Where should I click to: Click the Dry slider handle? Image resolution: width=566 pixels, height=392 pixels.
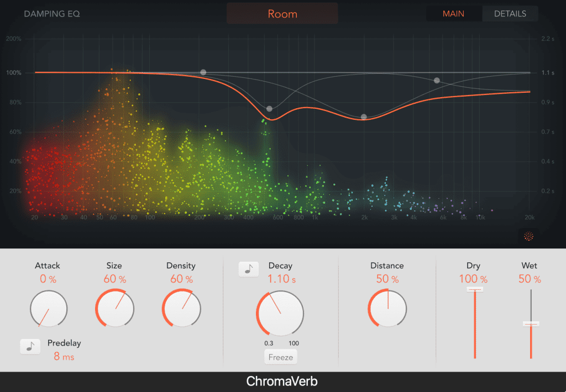pos(475,289)
